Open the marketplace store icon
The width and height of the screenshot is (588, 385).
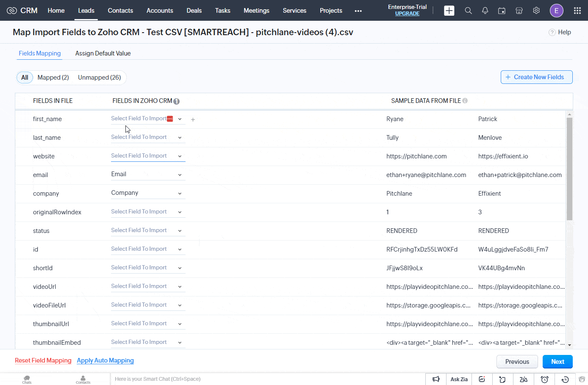(519, 11)
